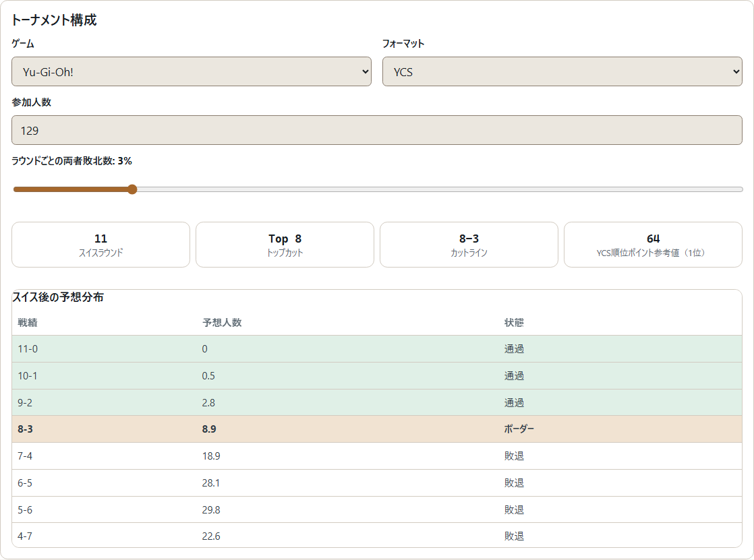Image resolution: width=754 pixels, height=560 pixels.
Task: Click the 状態 column header
Action: [x=514, y=323]
